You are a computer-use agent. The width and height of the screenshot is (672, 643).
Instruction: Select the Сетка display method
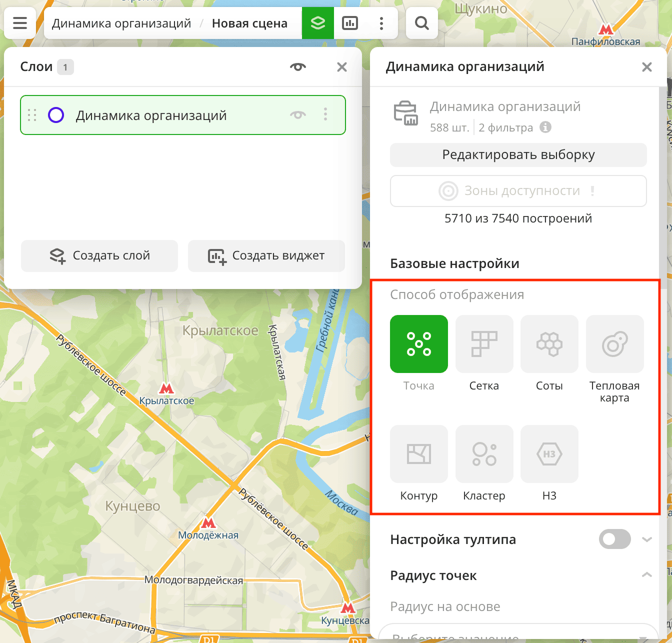click(484, 344)
